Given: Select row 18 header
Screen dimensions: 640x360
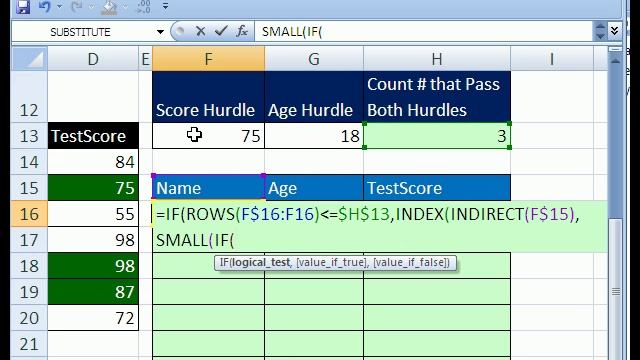Looking at the screenshot, I should (x=29, y=266).
